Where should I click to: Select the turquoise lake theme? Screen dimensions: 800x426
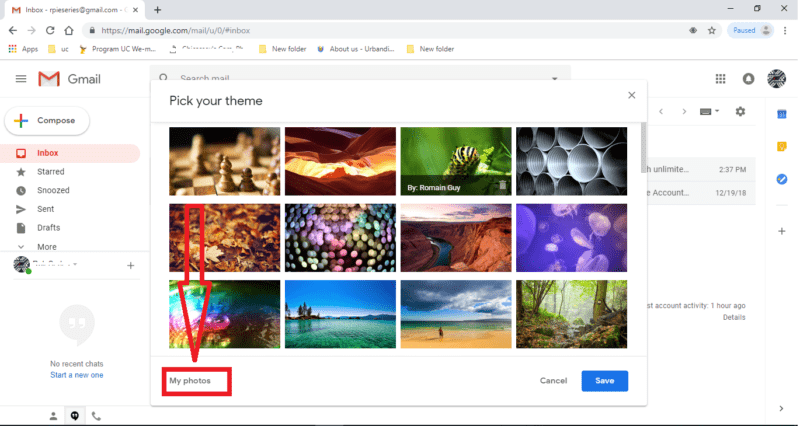(x=340, y=314)
